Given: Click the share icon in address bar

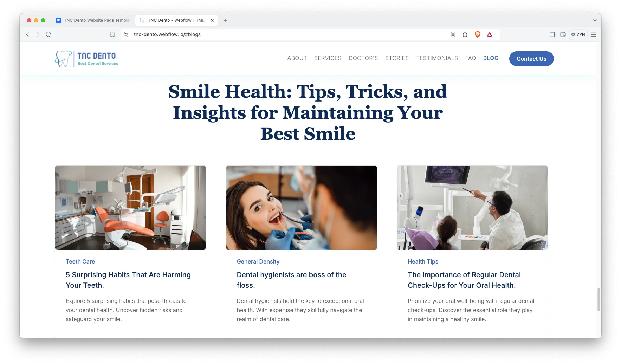Looking at the screenshot, I should coord(465,34).
